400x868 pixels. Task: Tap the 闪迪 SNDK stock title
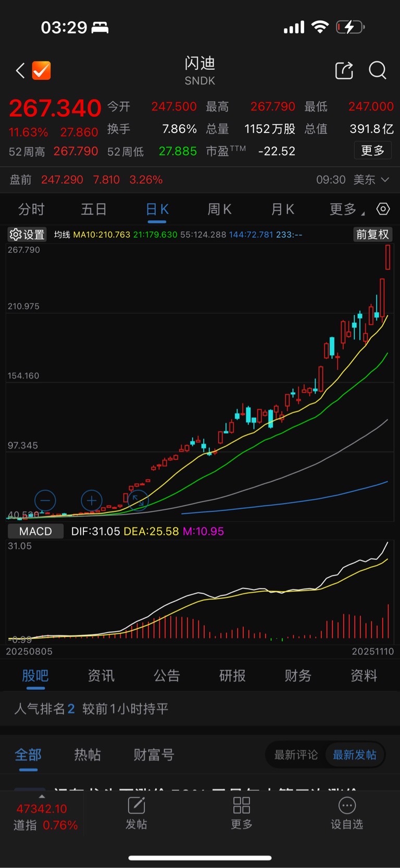click(x=200, y=70)
